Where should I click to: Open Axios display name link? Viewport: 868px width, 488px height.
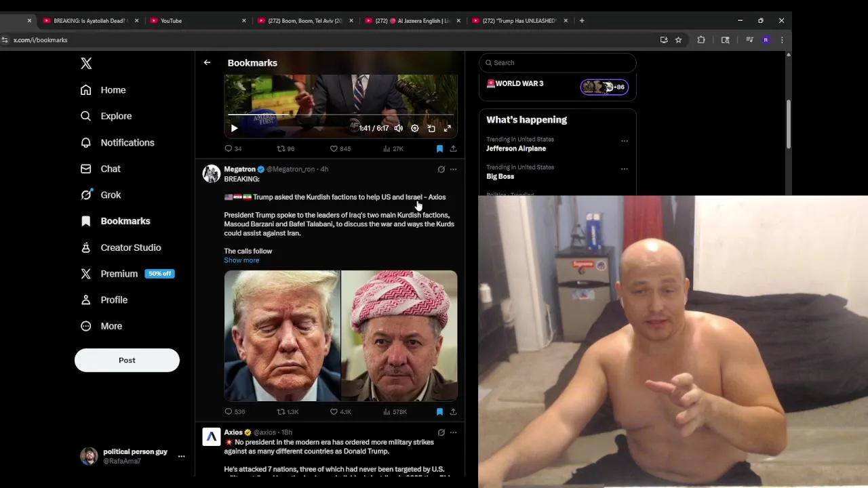coord(233,432)
